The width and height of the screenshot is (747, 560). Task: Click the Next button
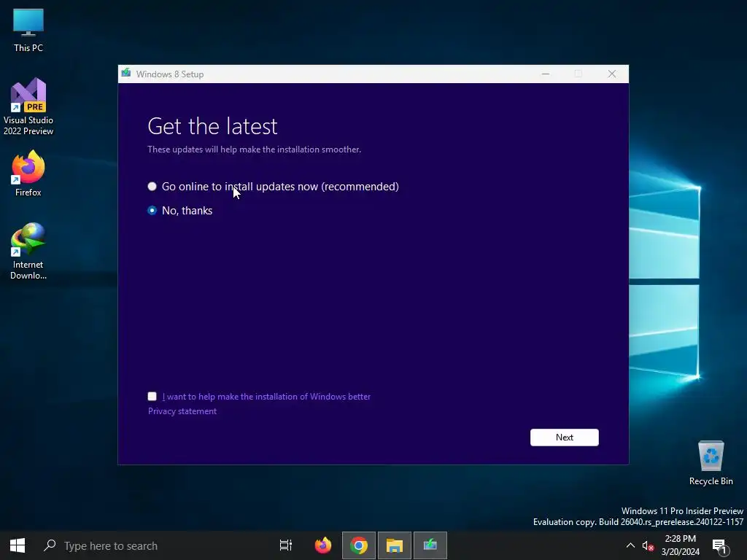click(x=564, y=437)
